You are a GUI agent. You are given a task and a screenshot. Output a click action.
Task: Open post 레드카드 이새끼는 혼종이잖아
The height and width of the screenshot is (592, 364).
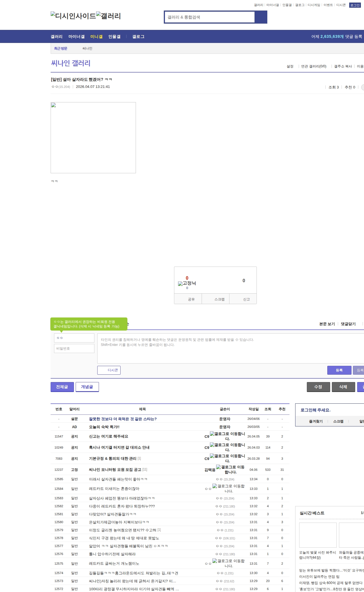point(114,488)
